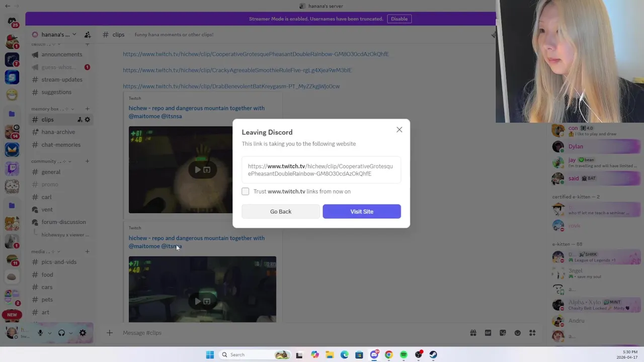This screenshot has width=644, height=362.
Task: Mute the microphone in user panel
Action: point(40,333)
